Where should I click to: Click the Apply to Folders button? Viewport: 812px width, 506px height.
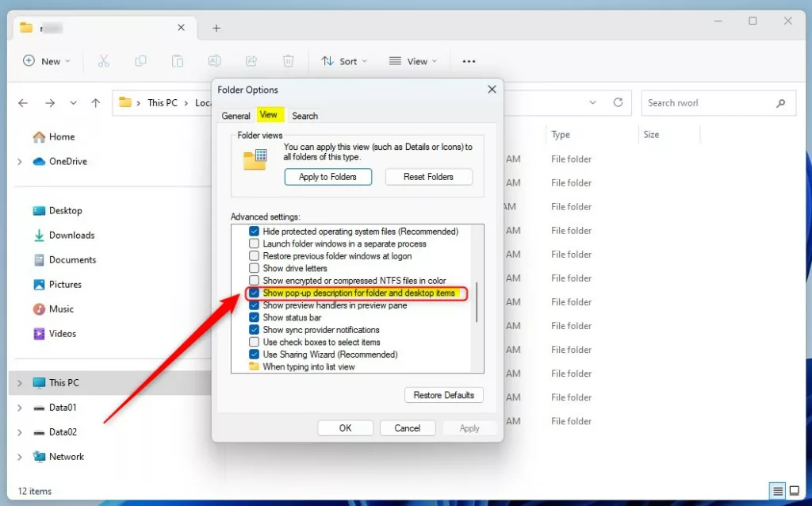(327, 177)
